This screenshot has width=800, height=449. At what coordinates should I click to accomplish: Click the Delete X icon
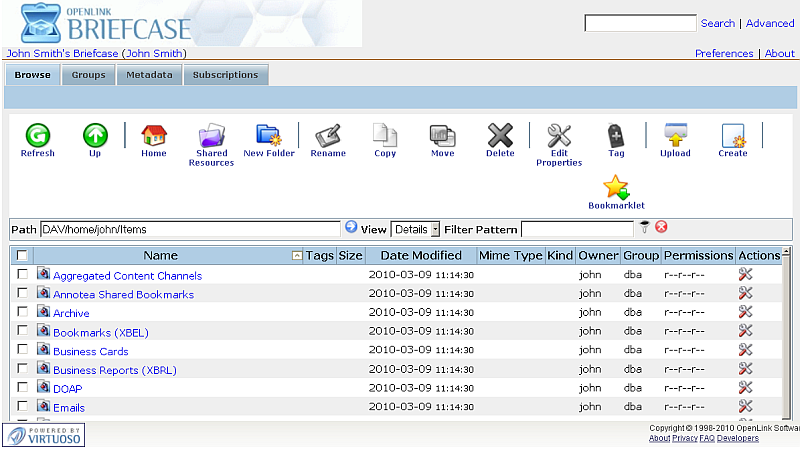(500, 136)
